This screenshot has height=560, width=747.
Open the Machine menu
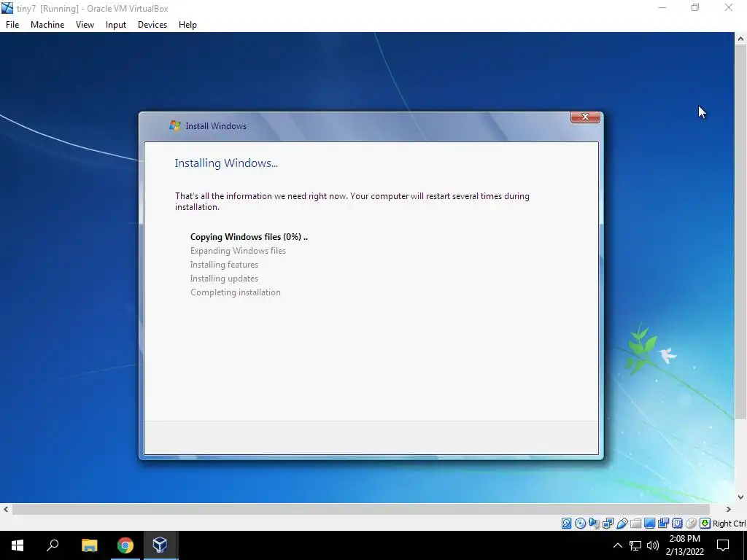[47, 25]
